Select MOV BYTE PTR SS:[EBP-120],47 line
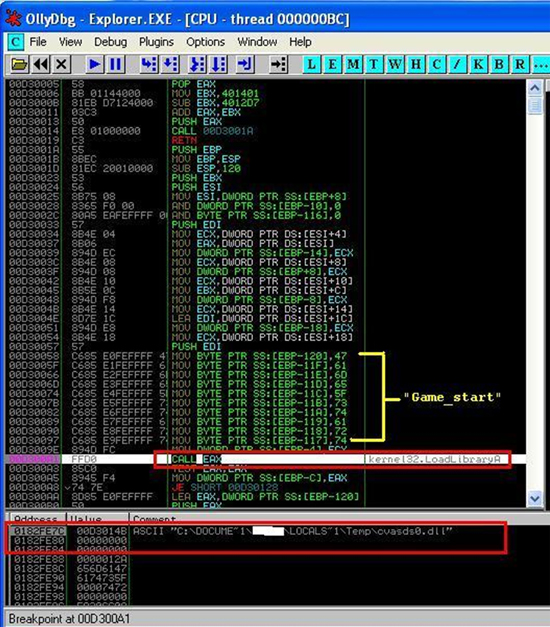 tap(265, 356)
